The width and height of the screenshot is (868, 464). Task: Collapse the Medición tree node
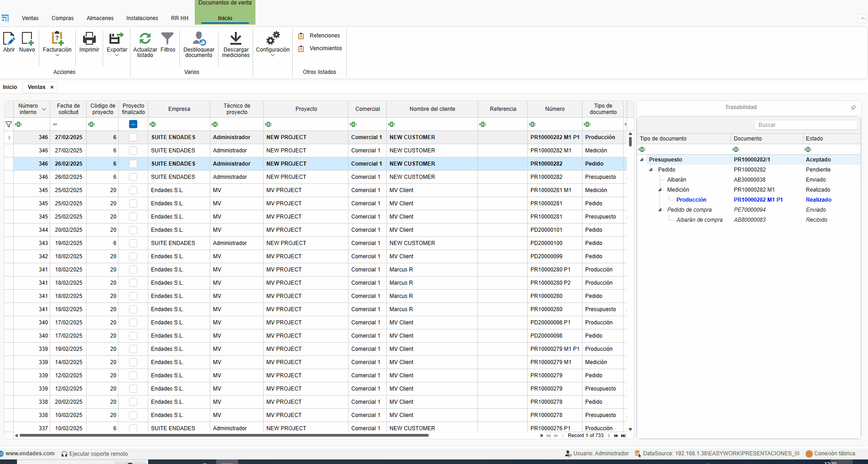[660, 190]
